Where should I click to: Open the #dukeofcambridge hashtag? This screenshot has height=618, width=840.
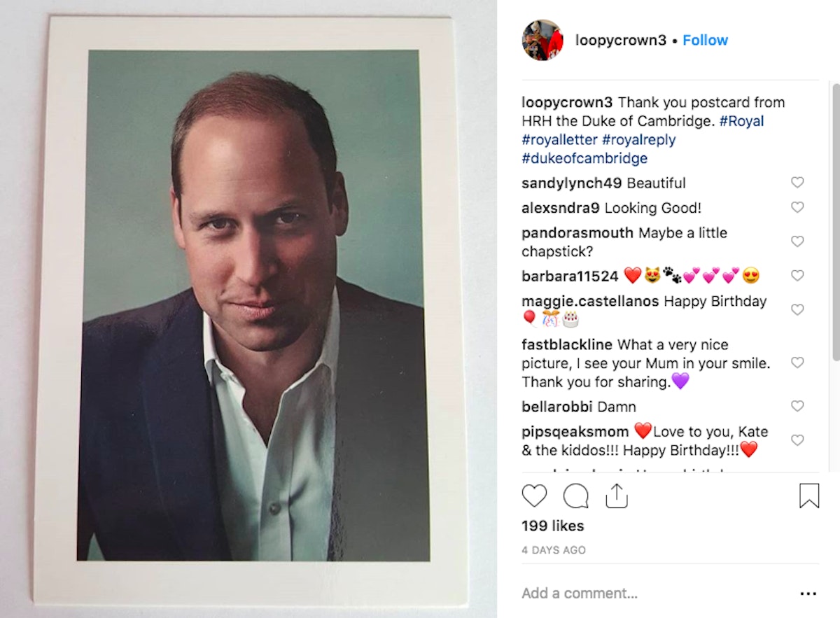coord(584,158)
